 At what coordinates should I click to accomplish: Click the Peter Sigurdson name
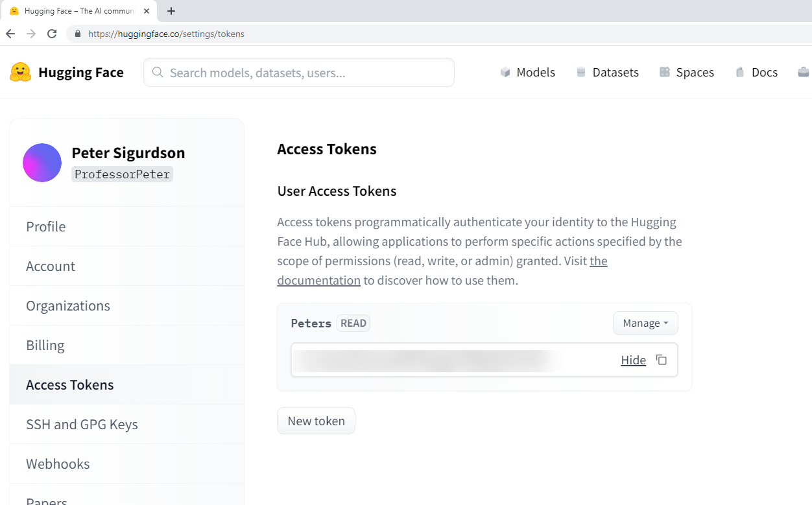click(x=128, y=152)
